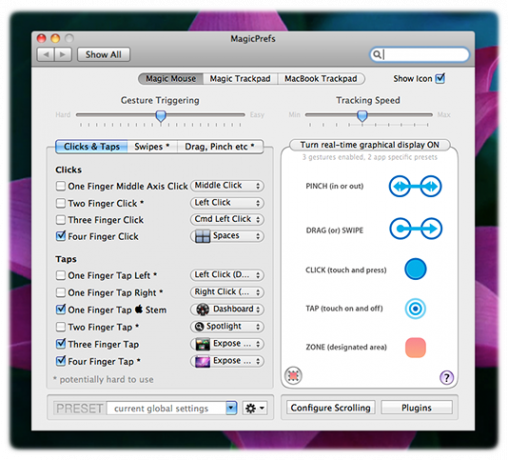
Task: Open the Plugins button
Action: [x=416, y=408]
